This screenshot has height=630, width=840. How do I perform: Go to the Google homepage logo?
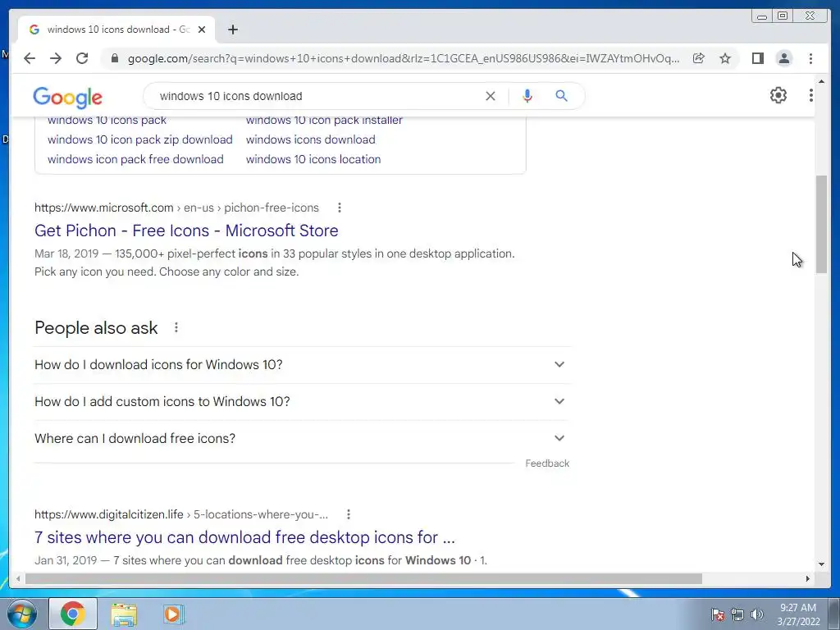(67, 97)
